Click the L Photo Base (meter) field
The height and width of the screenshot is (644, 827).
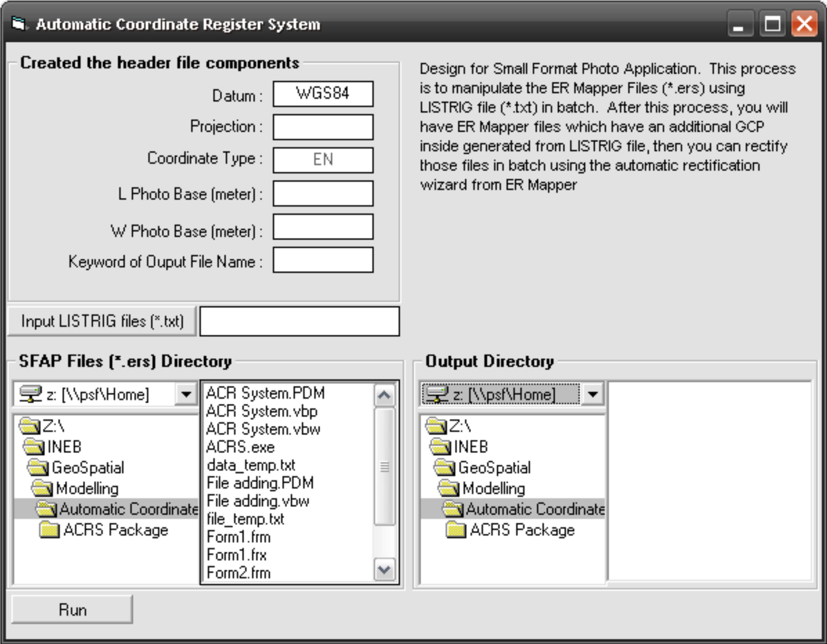(x=323, y=194)
